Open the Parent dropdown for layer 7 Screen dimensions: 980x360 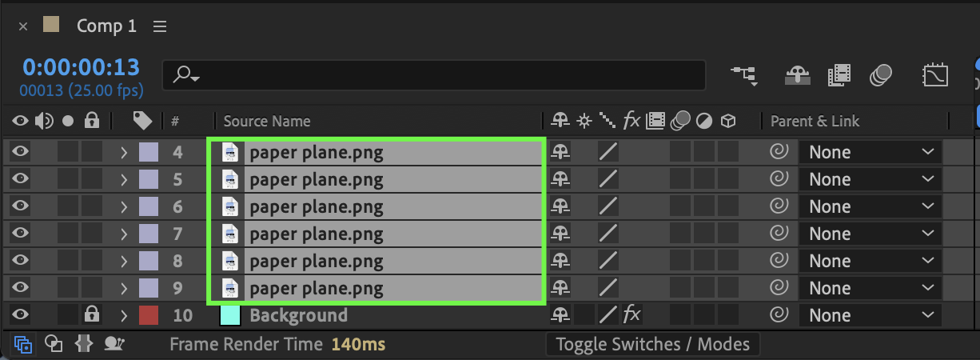pos(871,234)
